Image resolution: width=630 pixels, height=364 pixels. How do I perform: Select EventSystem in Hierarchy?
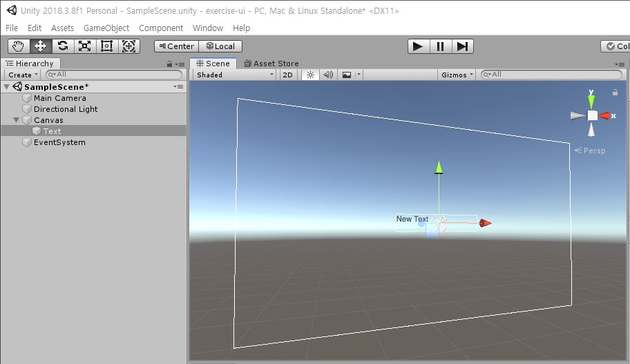(x=59, y=142)
